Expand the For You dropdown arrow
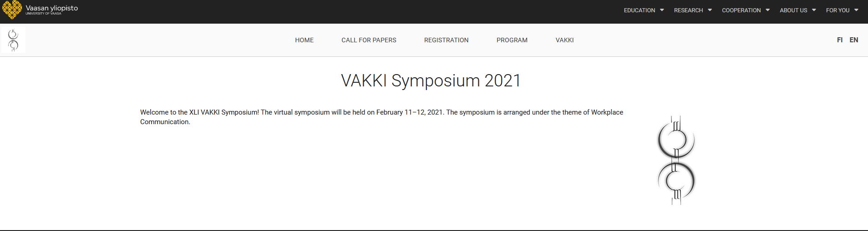Image resolution: width=868 pixels, height=231 pixels. point(856,10)
